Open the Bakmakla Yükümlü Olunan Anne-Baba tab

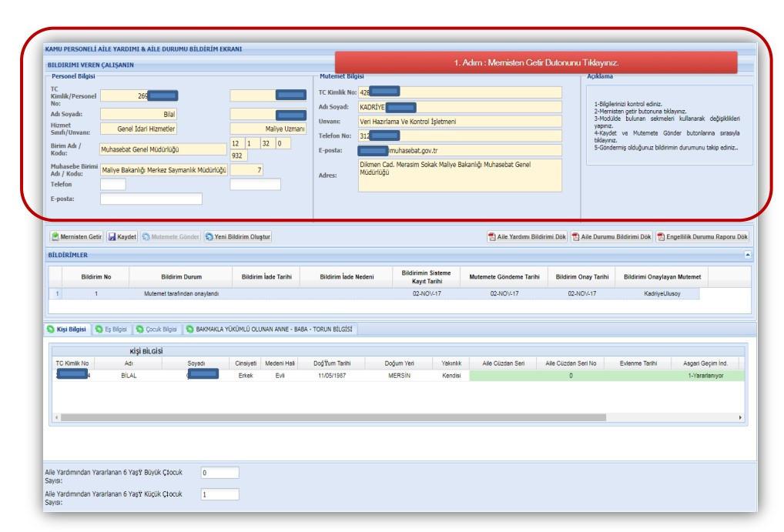pos(266,330)
